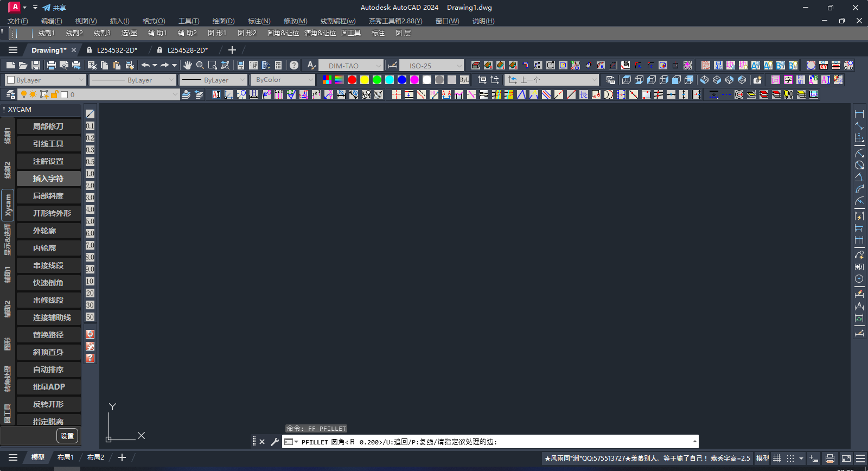Click the Layer Properties manager icon
The height and width of the screenshot is (471, 868).
(11, 94)
